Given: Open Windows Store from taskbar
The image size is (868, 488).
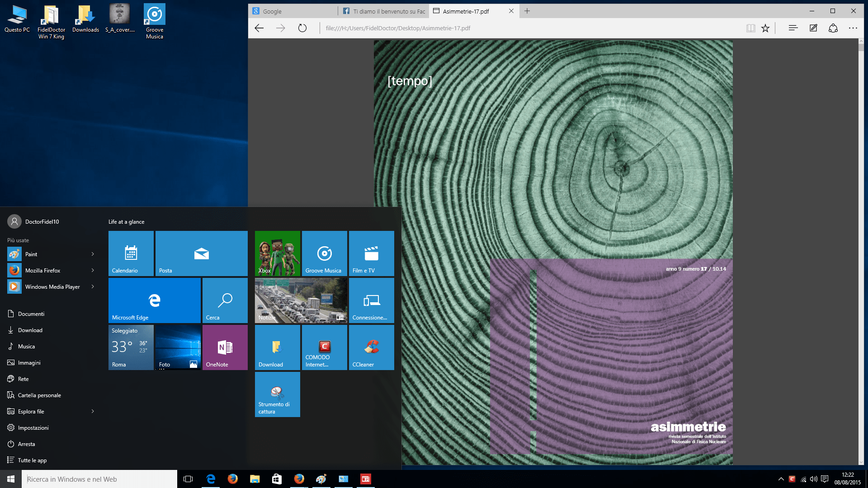Looking at the screenshot, I should pos(277,479).
